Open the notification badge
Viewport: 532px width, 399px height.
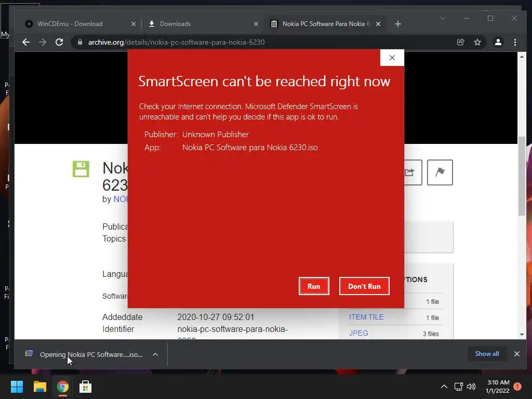click(517, 387)
